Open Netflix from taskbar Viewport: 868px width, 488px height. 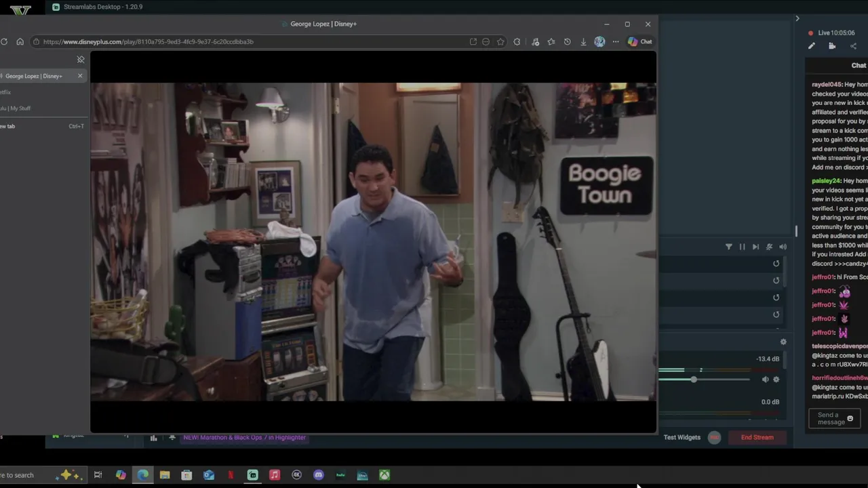pyautogui.click(x=231, y=475)
